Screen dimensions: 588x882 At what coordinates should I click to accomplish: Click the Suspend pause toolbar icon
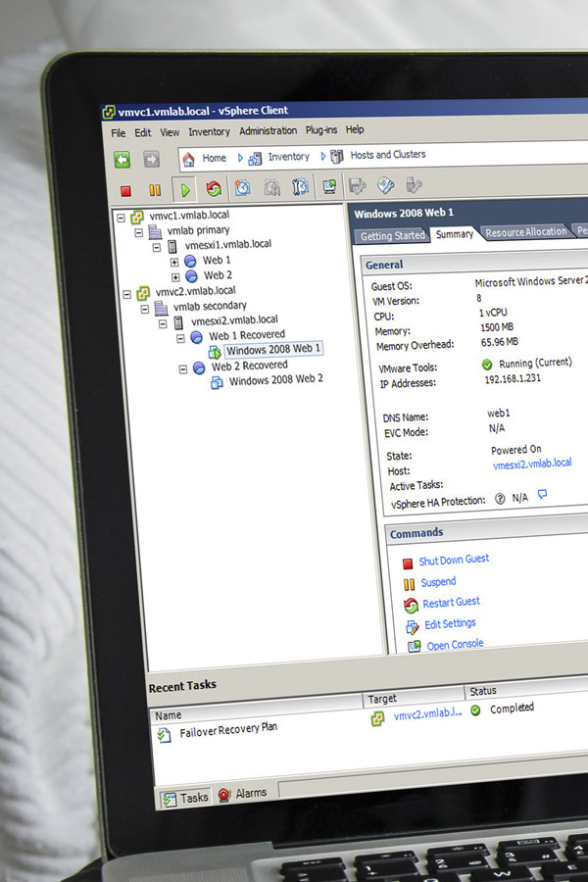click(x=155, y=190)
